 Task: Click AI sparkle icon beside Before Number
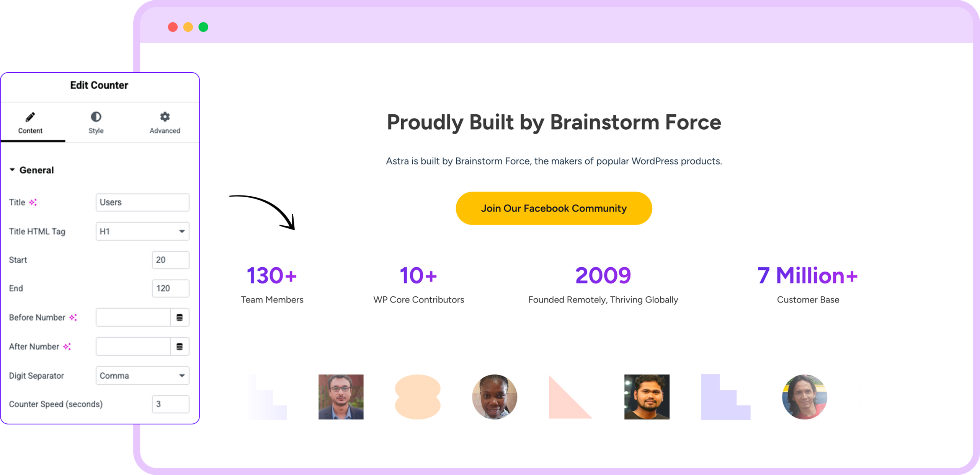(73, 317)
